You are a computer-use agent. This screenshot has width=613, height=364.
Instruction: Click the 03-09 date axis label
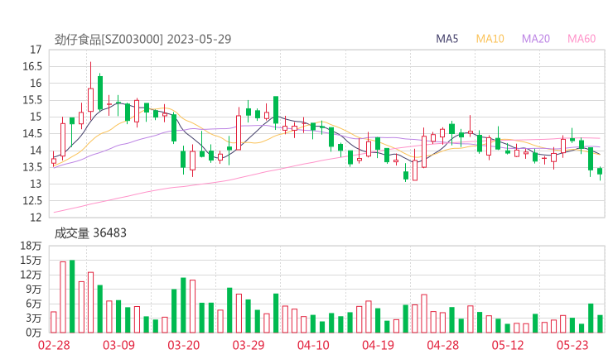pos(118,345)
